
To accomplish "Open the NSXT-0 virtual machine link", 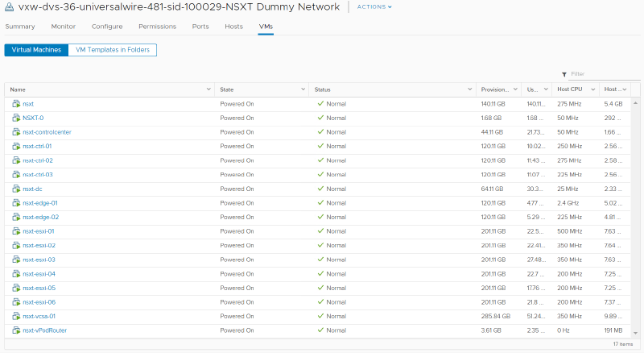I will coord(33,118).
